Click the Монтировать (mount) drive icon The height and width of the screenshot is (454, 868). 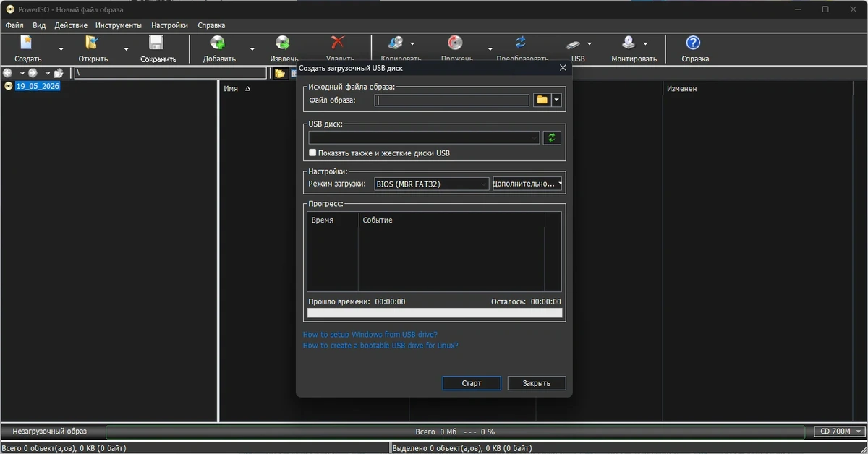click(x=629, y=43)
